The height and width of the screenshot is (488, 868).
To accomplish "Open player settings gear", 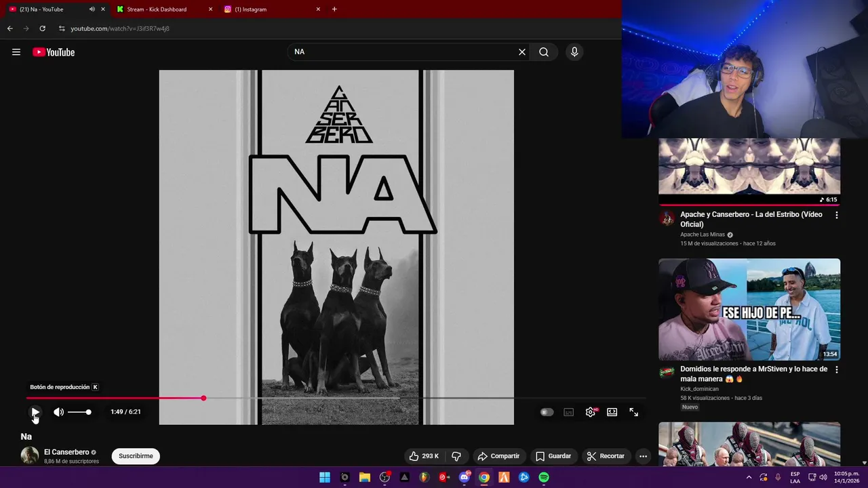I will click(x=591, y=412).
